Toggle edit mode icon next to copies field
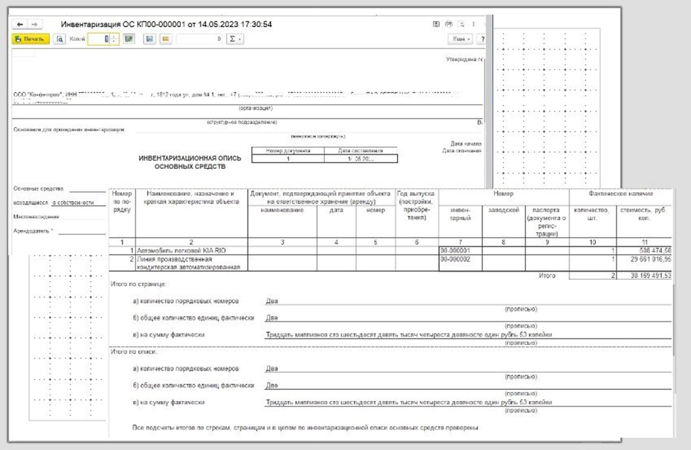691x450 pixels. (x=129, y=39)
